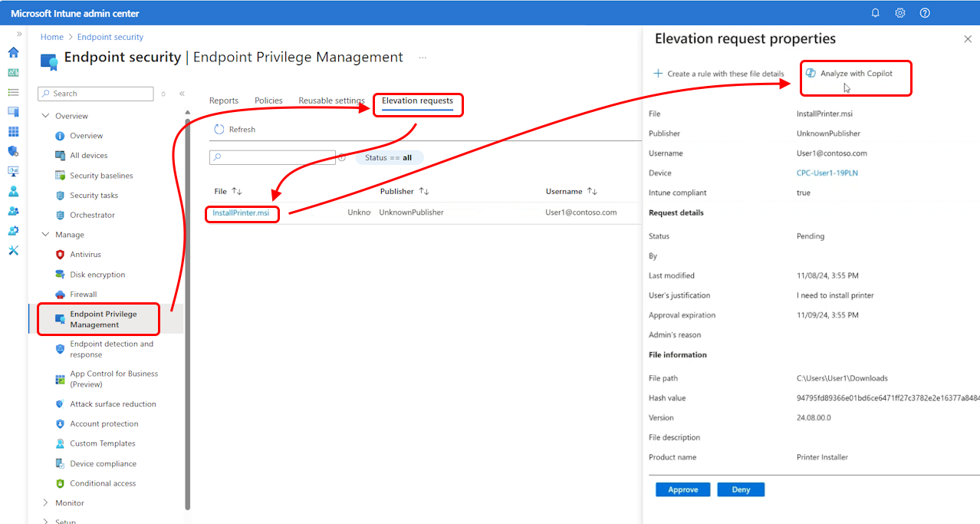Switch to the Reports tab

[224, 101]
